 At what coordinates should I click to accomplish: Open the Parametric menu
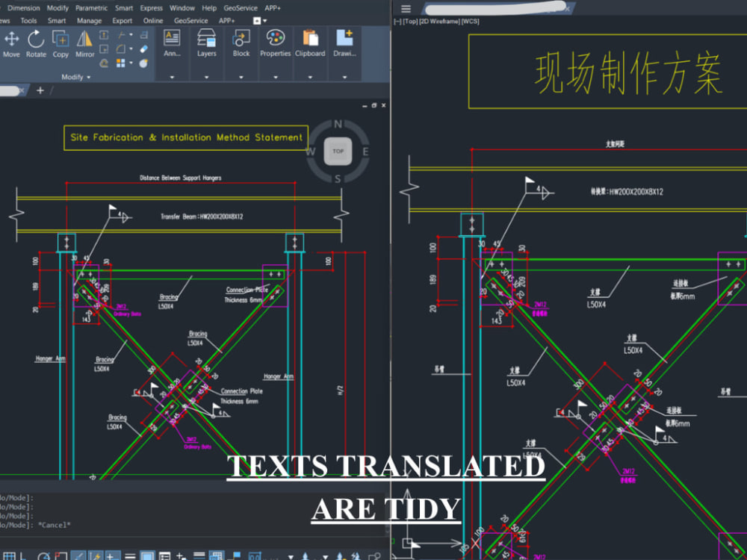[x=91, y=8]
